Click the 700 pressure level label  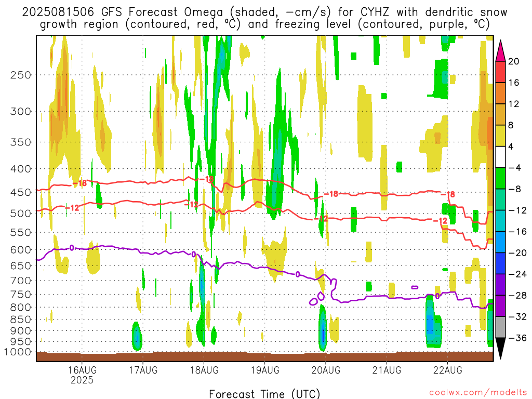[20, 281]
